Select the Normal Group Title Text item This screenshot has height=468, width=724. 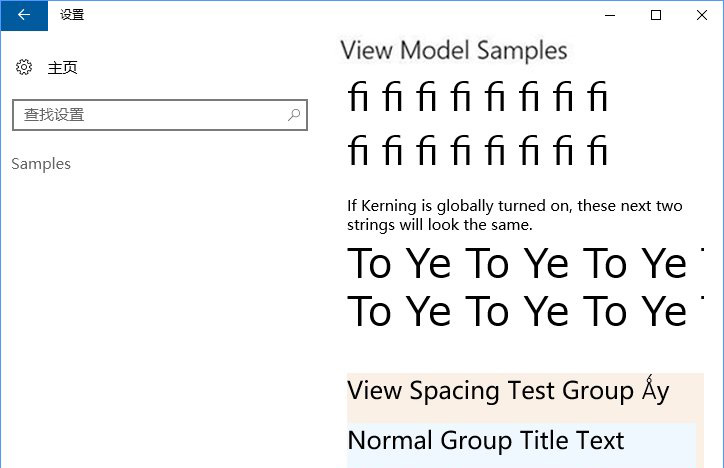pyautogui.click(x=486, y=441)
